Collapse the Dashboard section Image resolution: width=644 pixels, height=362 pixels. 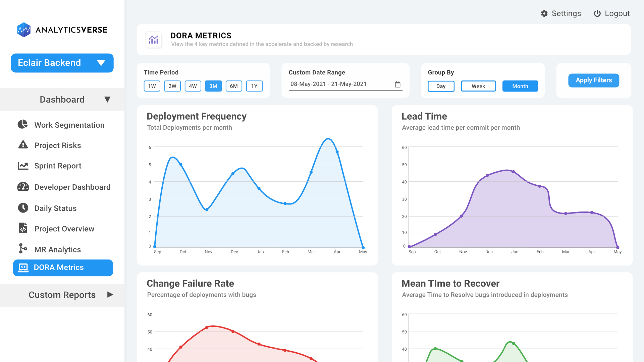point(107,99)
